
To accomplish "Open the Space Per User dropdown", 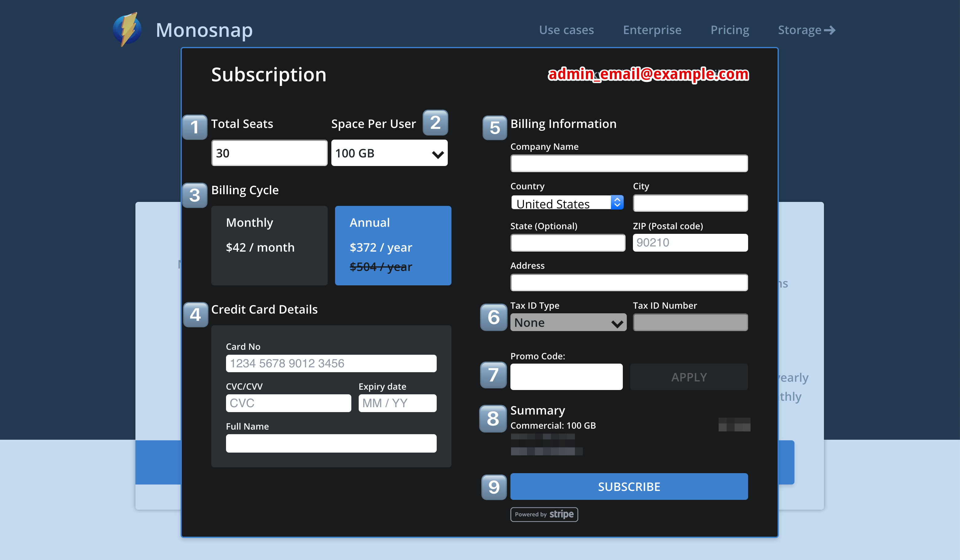I will [x=389, y=153].
